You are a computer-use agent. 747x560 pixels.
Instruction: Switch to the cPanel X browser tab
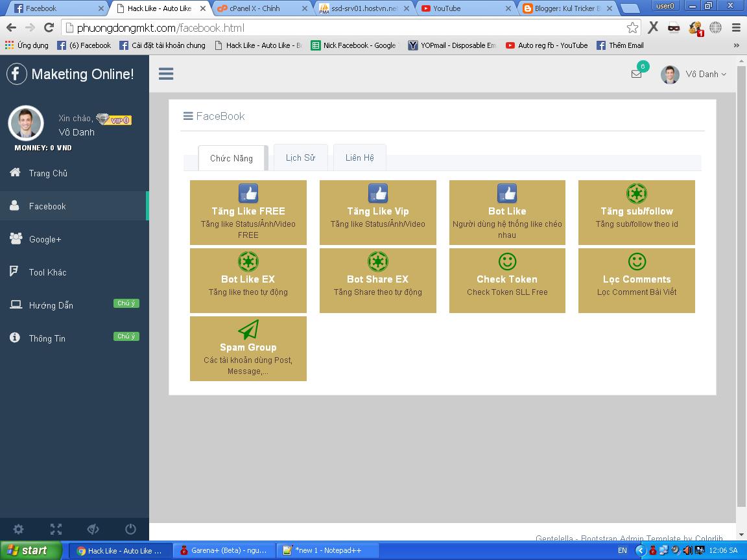261,8
